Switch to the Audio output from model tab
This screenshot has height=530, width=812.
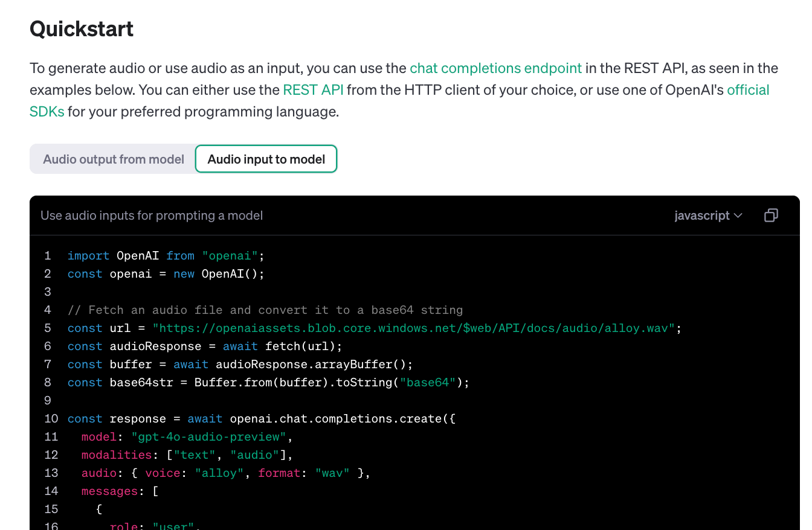tap(112, 159)
